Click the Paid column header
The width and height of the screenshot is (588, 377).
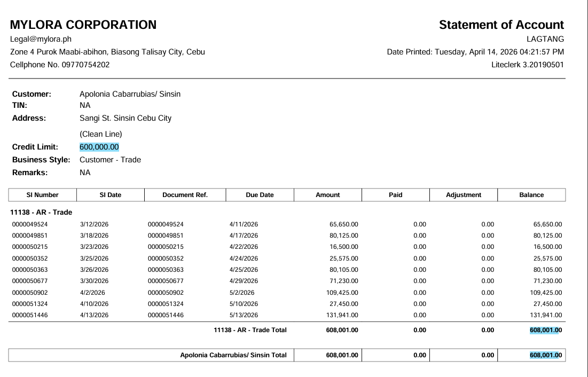coord(395,195)
